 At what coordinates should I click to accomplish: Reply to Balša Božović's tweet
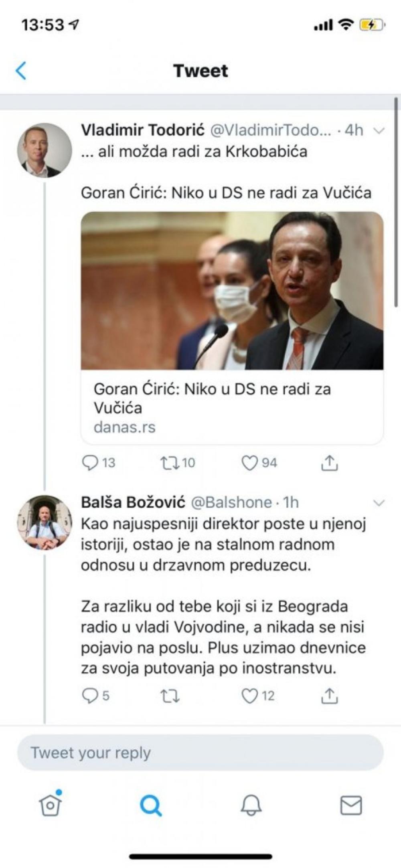tap(89, 696)
